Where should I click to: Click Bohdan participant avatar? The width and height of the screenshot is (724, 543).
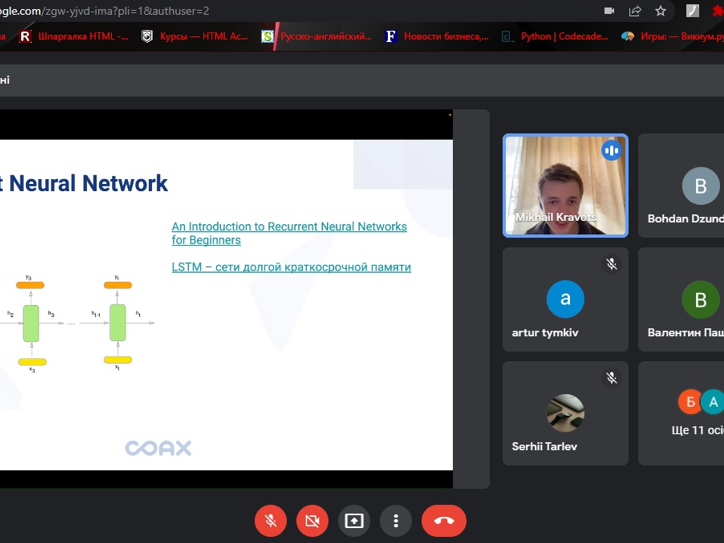700,186
